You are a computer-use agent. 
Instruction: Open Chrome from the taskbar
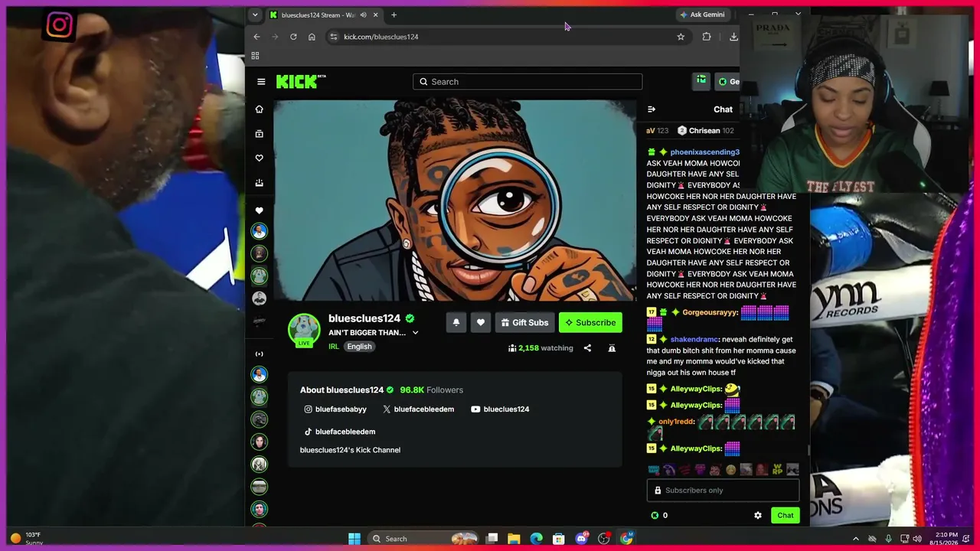point(627,539)
